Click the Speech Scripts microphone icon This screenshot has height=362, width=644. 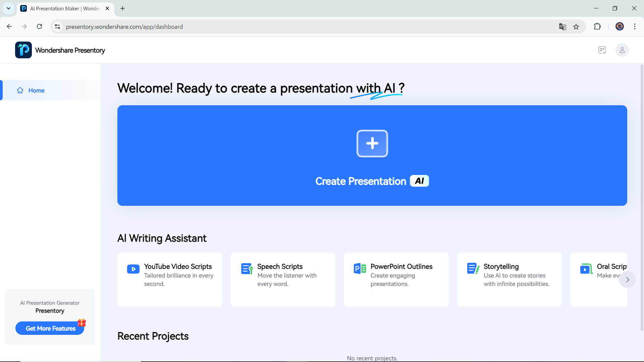click(x=247, y=268)
